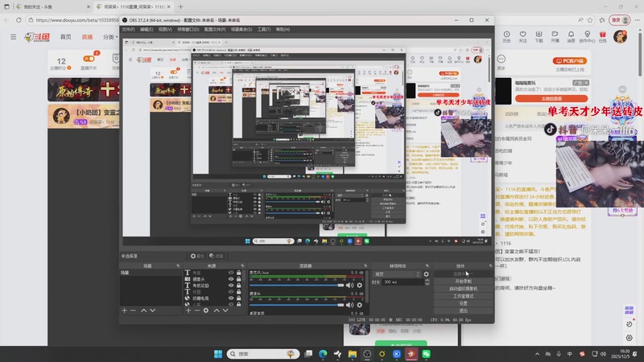644x362 pixels.
Task: Open Douyu creator center (创作中心) icon
Action: (x=587, y=36)
